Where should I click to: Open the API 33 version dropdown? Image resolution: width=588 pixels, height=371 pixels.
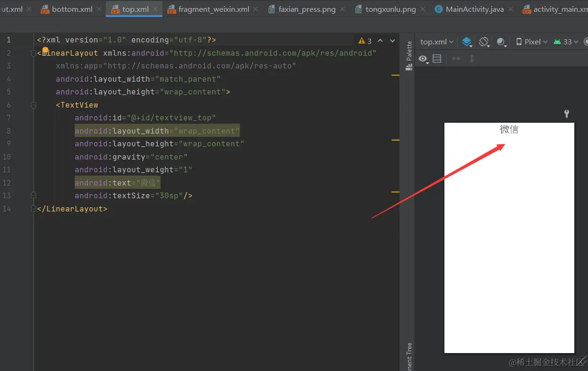566,42
